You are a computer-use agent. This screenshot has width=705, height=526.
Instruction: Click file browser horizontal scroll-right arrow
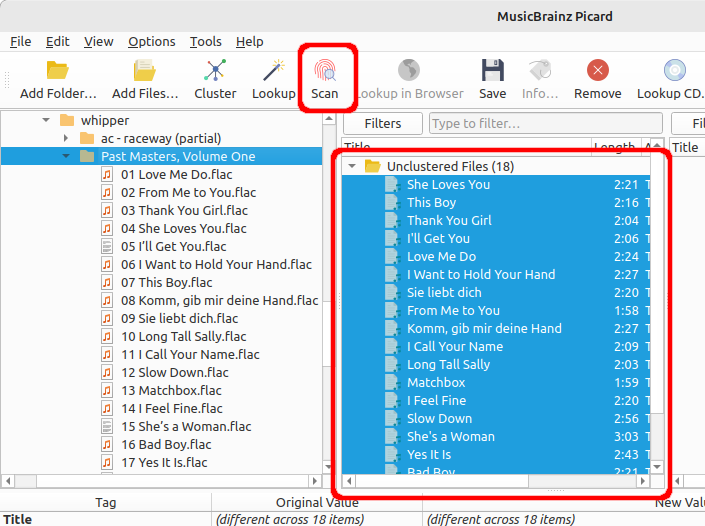[315, 481]
